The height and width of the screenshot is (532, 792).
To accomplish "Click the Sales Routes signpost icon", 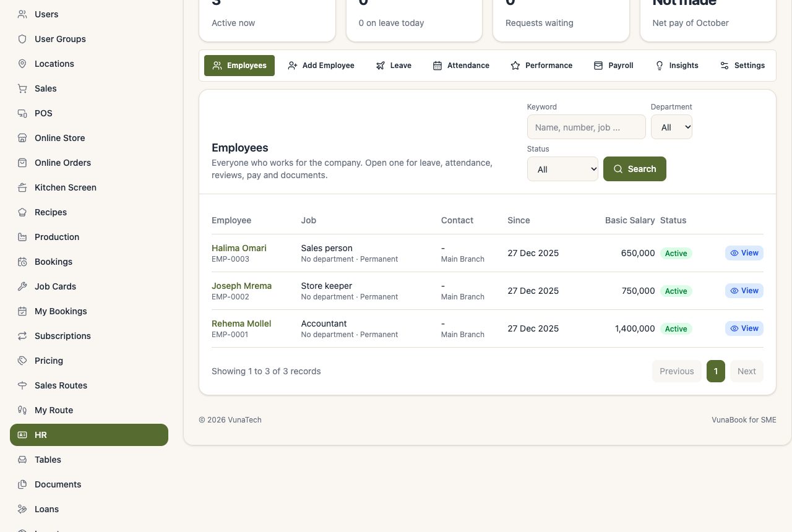I will pyautogui.click(x=22, y=385).
